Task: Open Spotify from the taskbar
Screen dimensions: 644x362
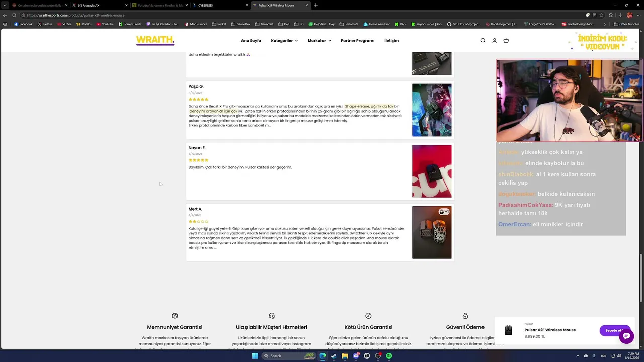Action: (389, 356)
